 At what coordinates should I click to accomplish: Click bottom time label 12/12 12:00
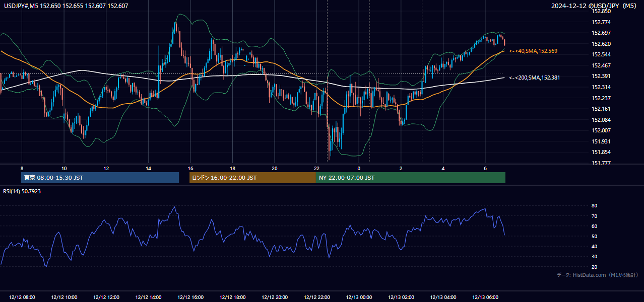pyautogui.click(x=106, y=297)
